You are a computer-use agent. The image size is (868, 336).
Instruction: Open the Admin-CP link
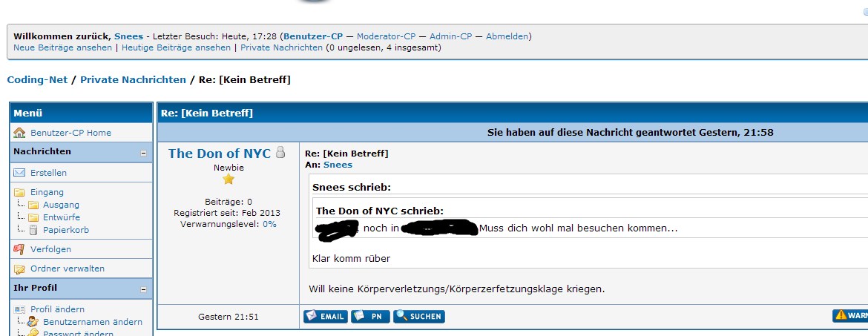(450, 36)
